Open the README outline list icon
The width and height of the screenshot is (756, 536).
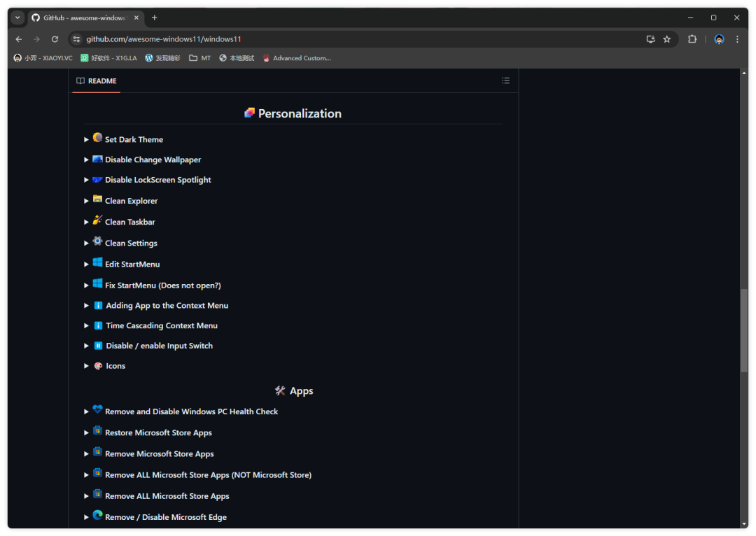pos(506,80)
